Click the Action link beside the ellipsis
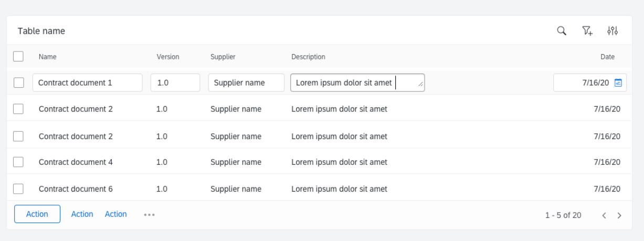The height and width of the screenshot is (241, 644). click(116, 214)
